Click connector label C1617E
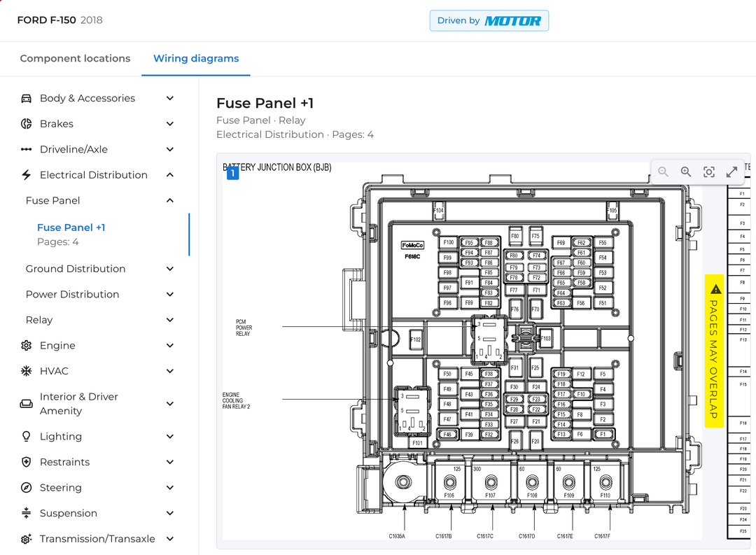The width and height of the screenshot is (756, 555). point(565,536)
